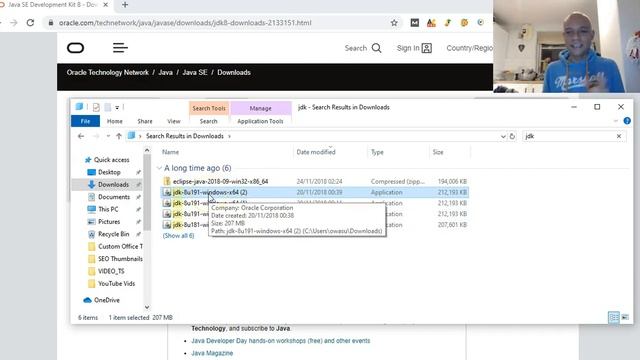Open This PC in navigation pane
Screen dimensions: 640x360
click(x=108, y=209)
